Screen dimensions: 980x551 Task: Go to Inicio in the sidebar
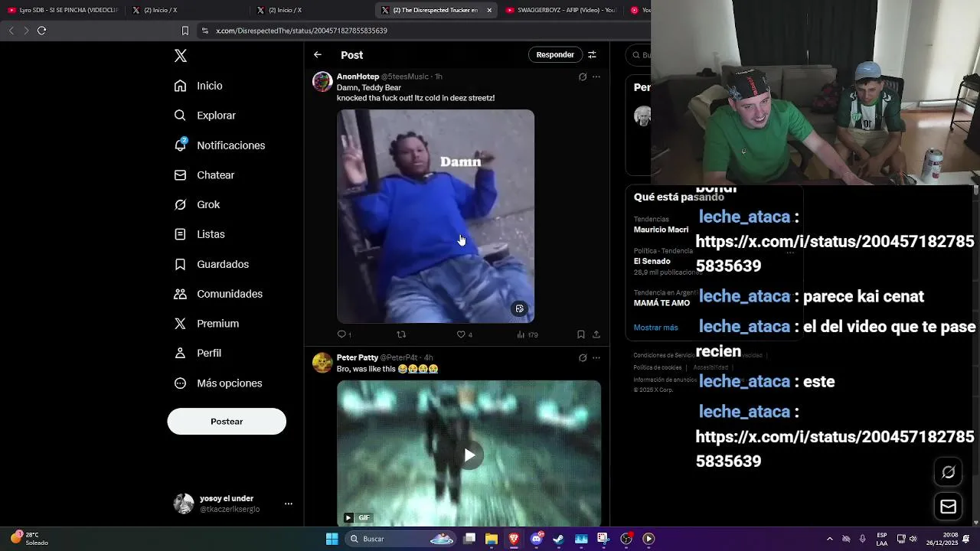click(x=199, y=86)
